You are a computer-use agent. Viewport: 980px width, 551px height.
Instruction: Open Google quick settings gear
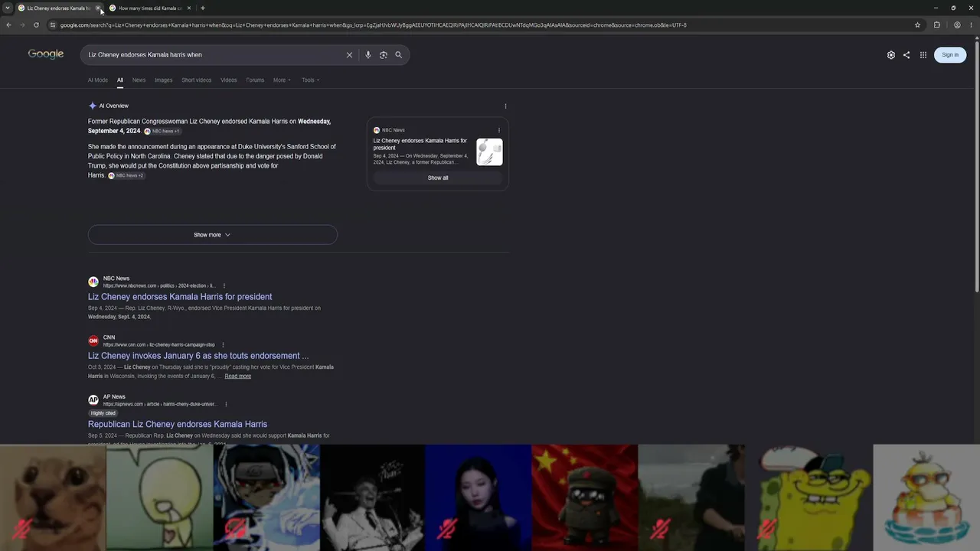[891, 55]
